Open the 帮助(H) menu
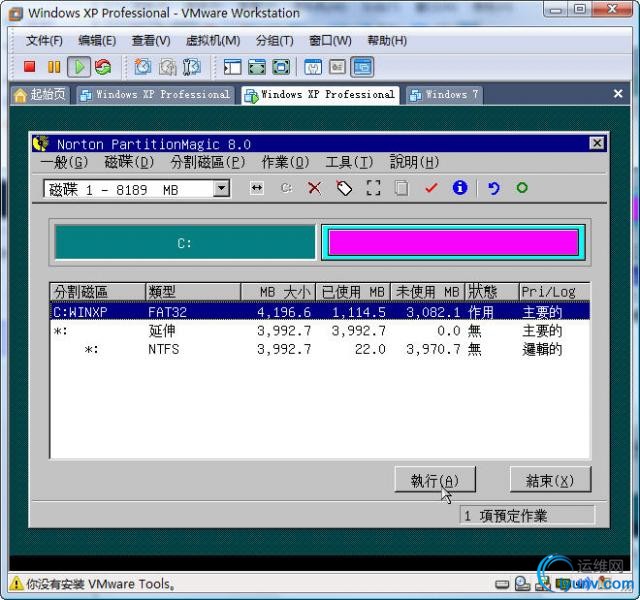Image resolution: width=640 pixels, height=600 pixels. point(387,40)
